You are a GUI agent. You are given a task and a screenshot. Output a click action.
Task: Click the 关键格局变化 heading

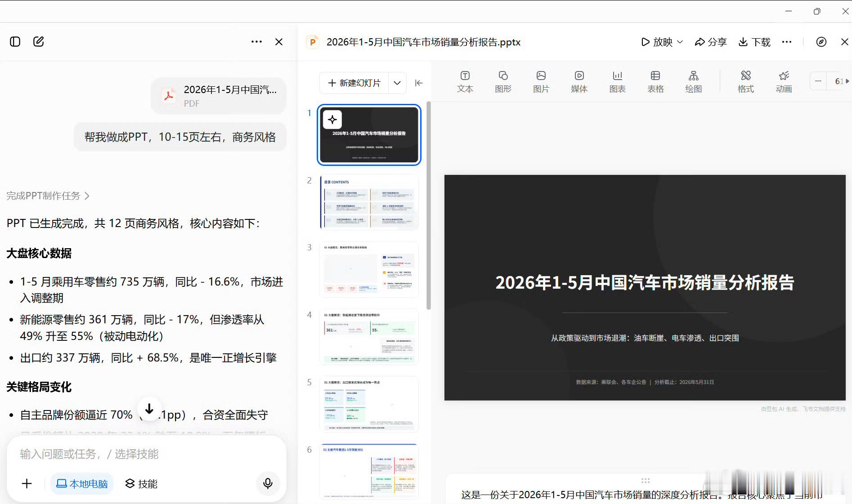click(x=39, y=387)
